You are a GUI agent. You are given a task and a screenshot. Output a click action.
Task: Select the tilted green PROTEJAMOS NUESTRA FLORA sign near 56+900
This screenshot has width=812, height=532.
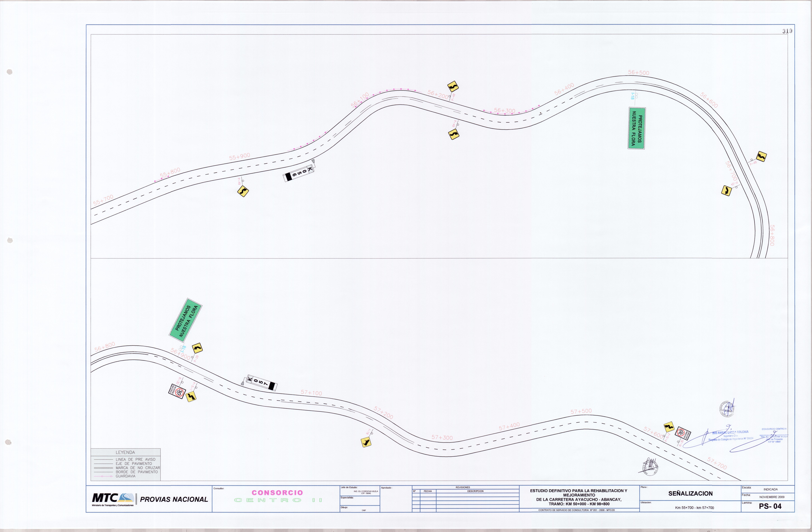pos(186,320)
